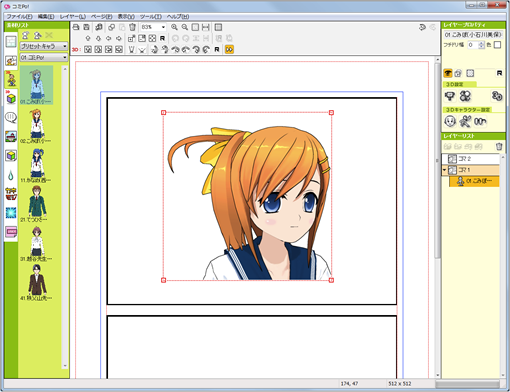Click the trash can icon in the main toolbar
The width and height of the screenshot is (510, 392).
132,27
